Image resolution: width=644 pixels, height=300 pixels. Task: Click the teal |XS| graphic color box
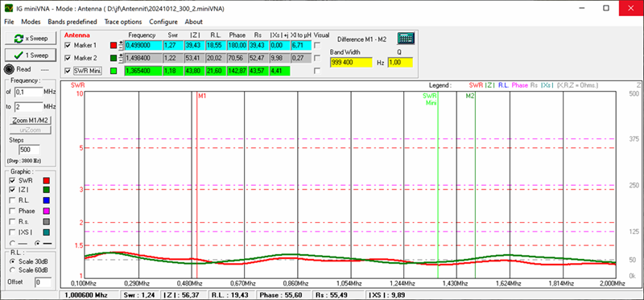pyautogui.click(x=47, y=232)
